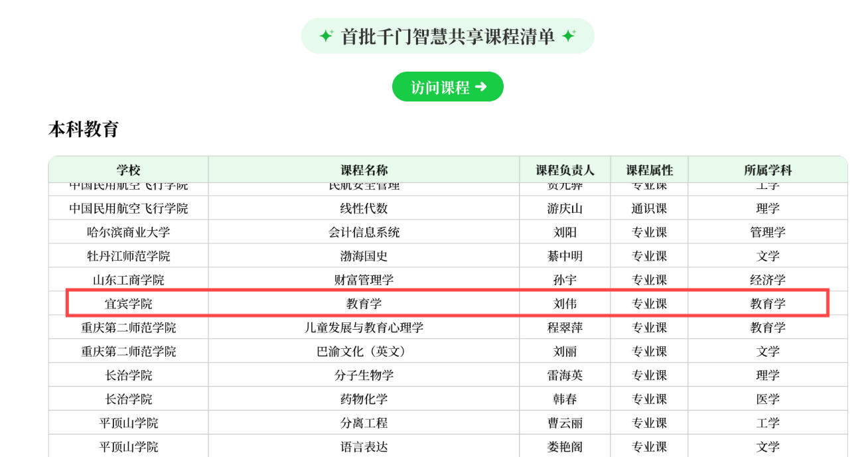This screenshot has width=868, height=457.
Task: Click the 课程名称 column header
Action: [x=364, y=170]
